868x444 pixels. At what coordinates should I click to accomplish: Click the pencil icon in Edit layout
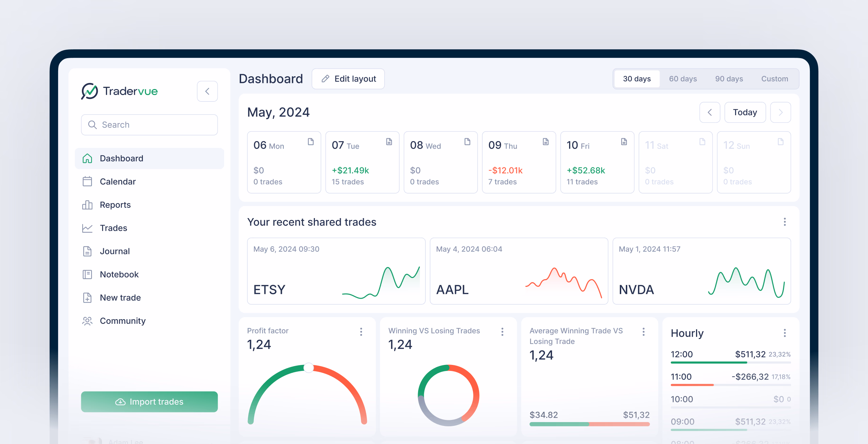tap(325, 79)
